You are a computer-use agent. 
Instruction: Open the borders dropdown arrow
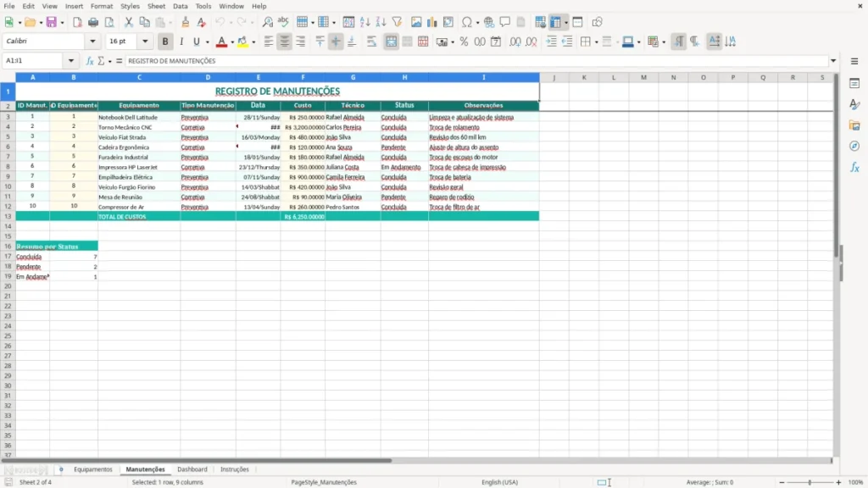[596, 42]
